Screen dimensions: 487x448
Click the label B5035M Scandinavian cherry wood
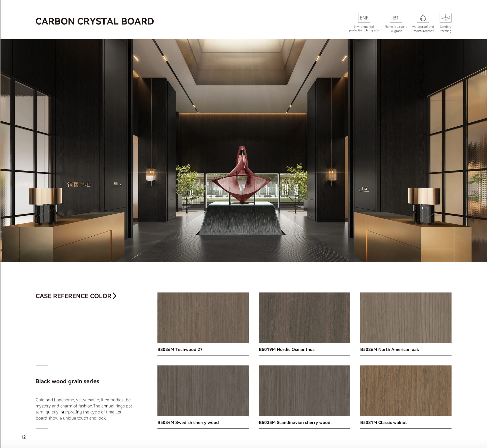point(295,422)
